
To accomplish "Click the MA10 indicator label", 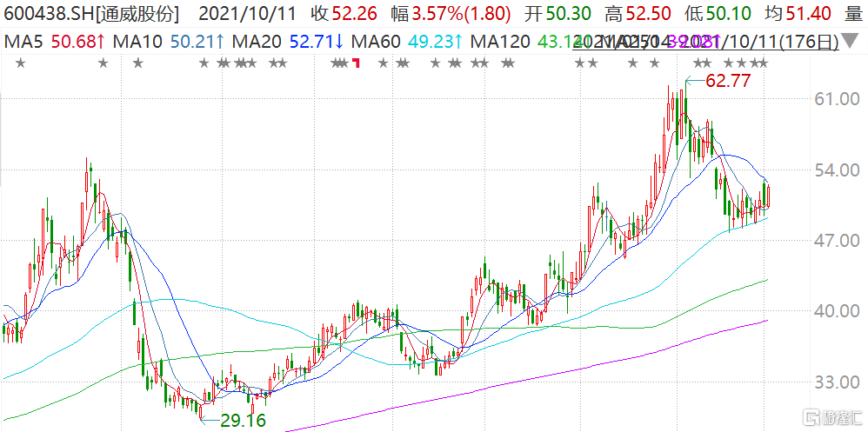I will pyautogui.click(x=138, y=40).
